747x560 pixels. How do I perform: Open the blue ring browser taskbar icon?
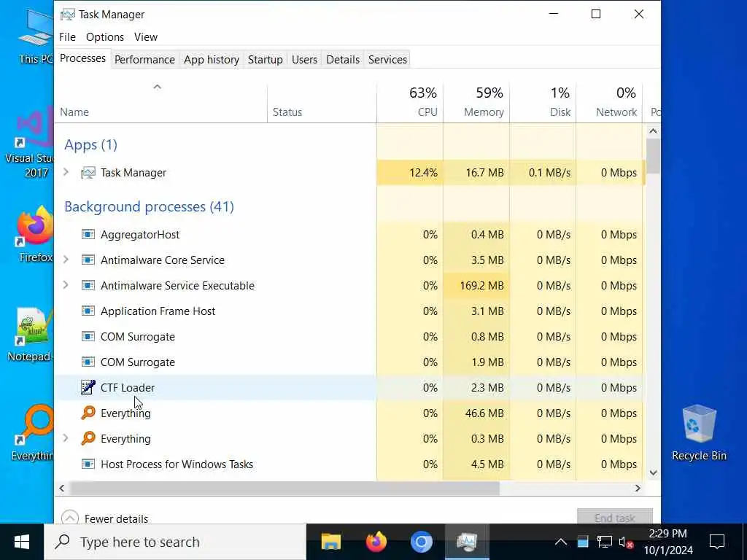pyautogui.click(x=422, y=542)
